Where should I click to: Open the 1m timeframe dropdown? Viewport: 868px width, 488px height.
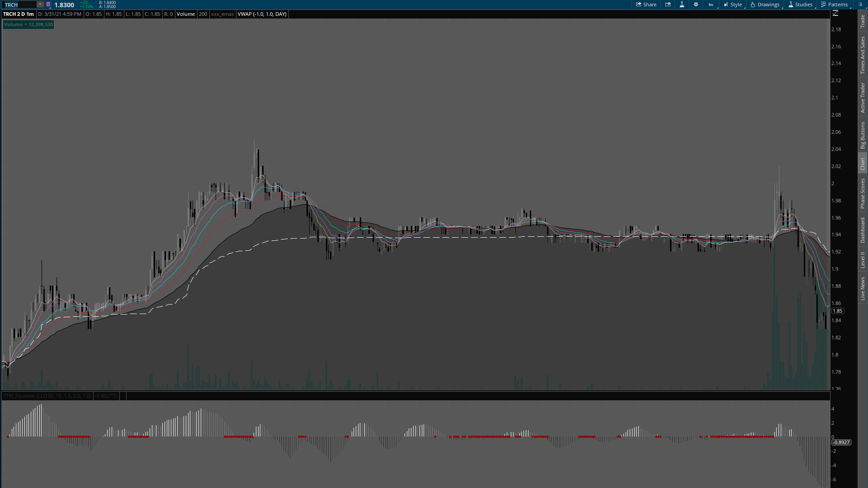tap(711, 5)
